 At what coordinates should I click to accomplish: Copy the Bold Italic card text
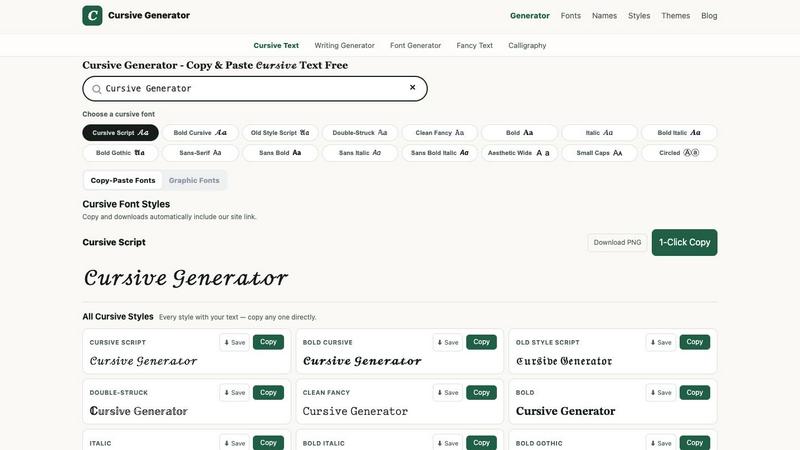tap(481, 443)
